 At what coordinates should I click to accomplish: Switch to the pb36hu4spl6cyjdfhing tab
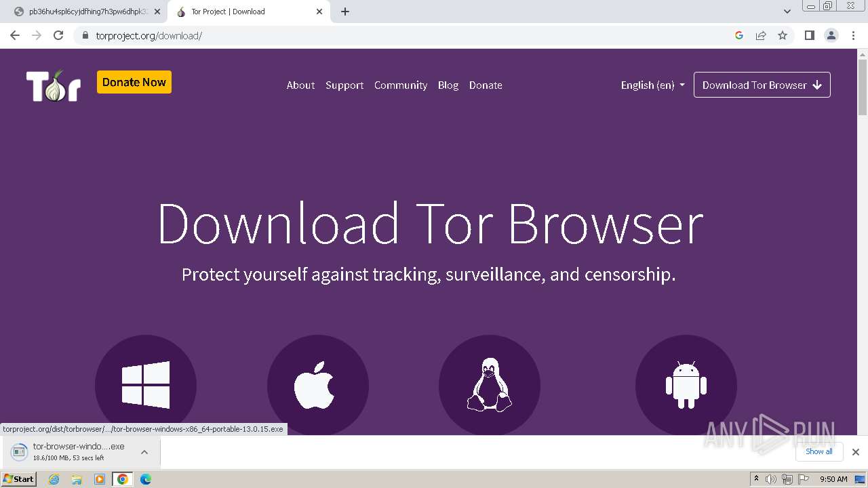tap(88, 12)
